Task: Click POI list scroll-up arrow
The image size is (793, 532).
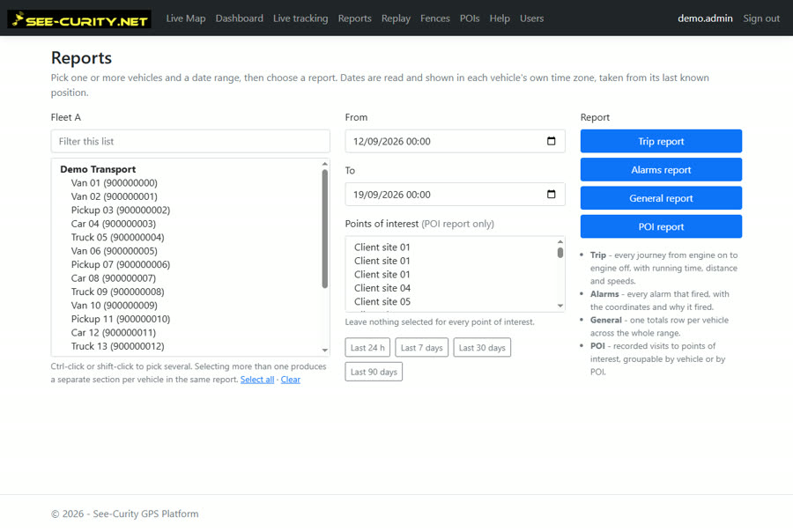Action: [x=560, y=241]
